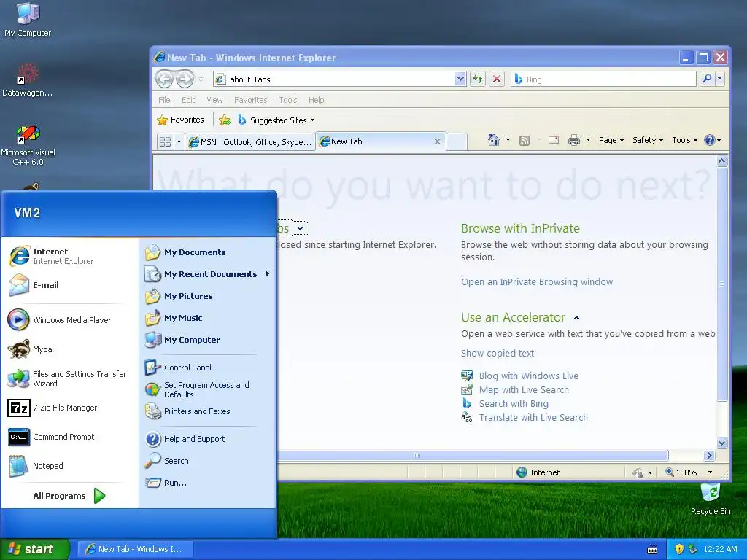Click the Add to Favorites Bar icon
747x560 pixels.
point(225,120)
